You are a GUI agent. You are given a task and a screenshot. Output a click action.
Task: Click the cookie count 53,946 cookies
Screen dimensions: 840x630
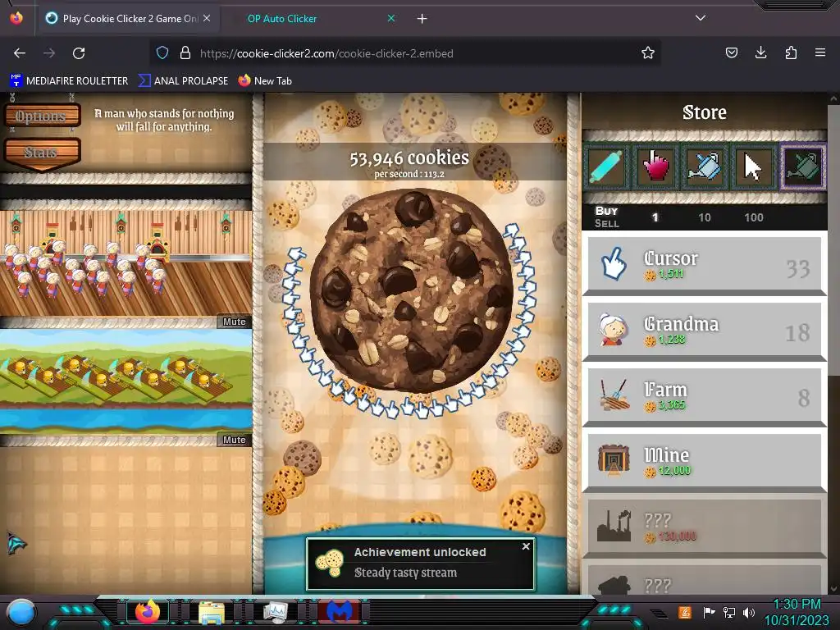click(x=409, y=157)
